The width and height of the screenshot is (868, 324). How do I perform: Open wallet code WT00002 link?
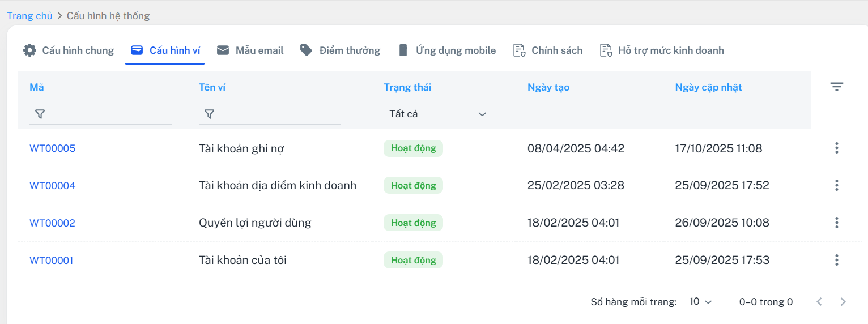point(52,223)
